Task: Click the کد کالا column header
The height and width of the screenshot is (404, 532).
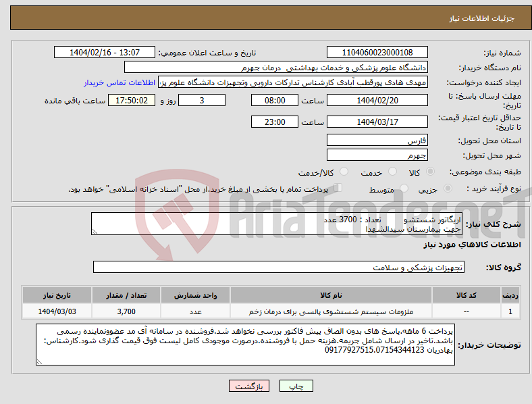Action: click(x=467, y=295)
